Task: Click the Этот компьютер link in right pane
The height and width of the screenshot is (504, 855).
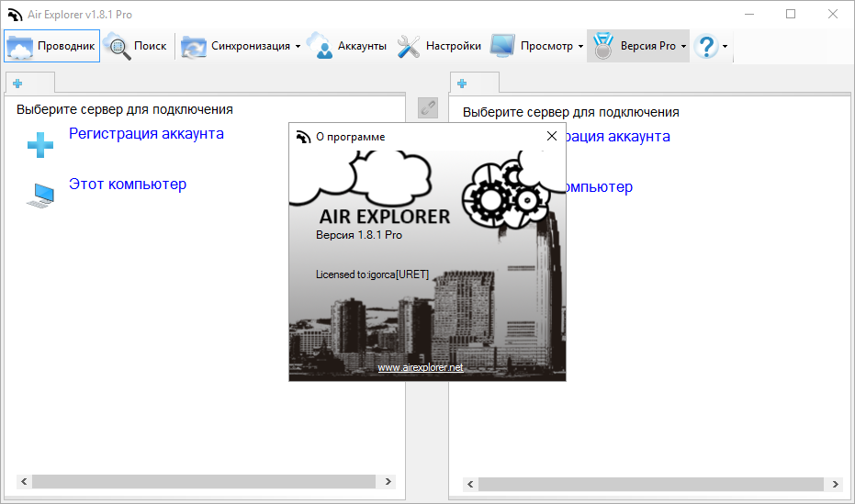Action: click(600, 187)
